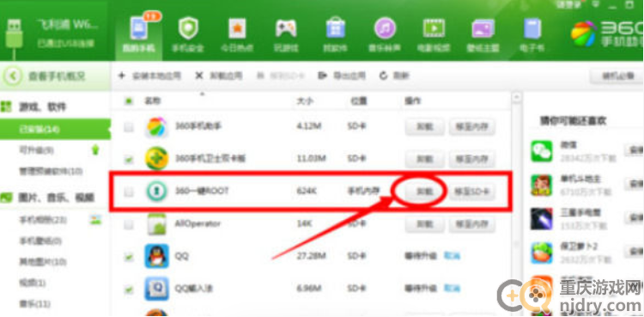Open the 音乐铃声 music note tab
Viewport: 644px width, 317px height.
click(x=385, y=36)
